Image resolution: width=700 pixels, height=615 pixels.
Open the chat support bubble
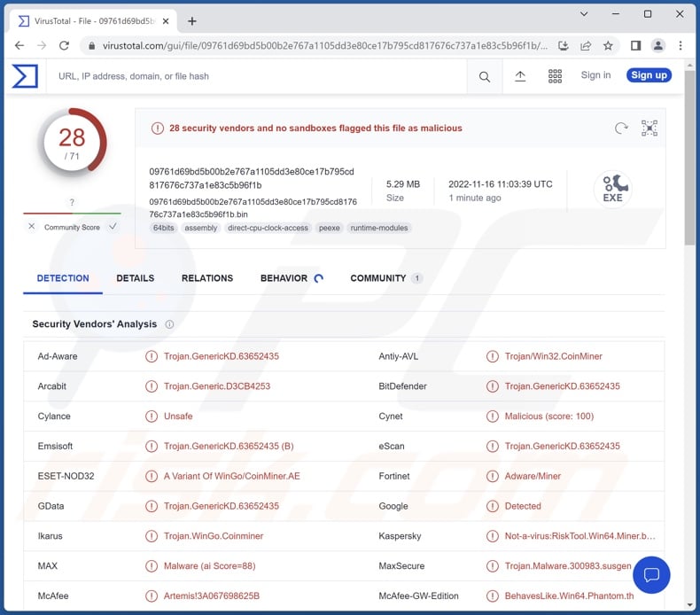coord(651,574)
